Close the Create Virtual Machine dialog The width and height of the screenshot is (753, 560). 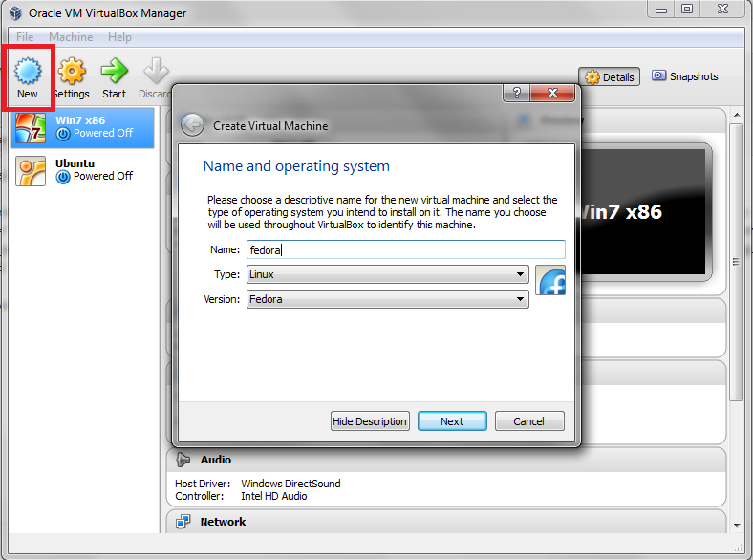[x=552, y=93]
